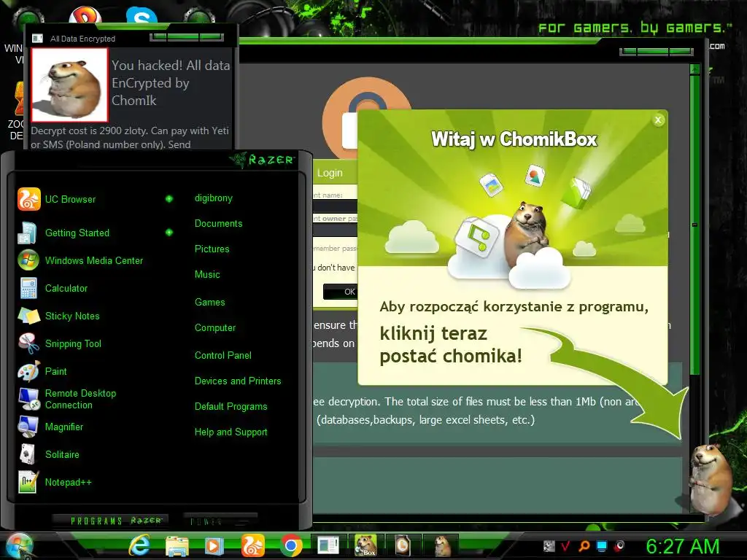Expand Getting Started jump list arrow

(x=169, y=233)
